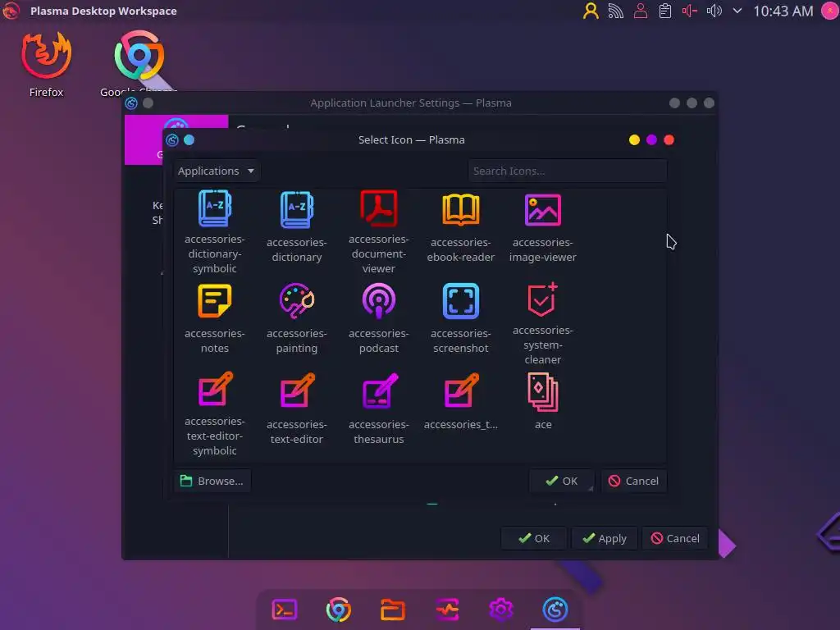
Task: Pick the ace playing cards icon
Action: pyautogui.click(x=543, y=393)
